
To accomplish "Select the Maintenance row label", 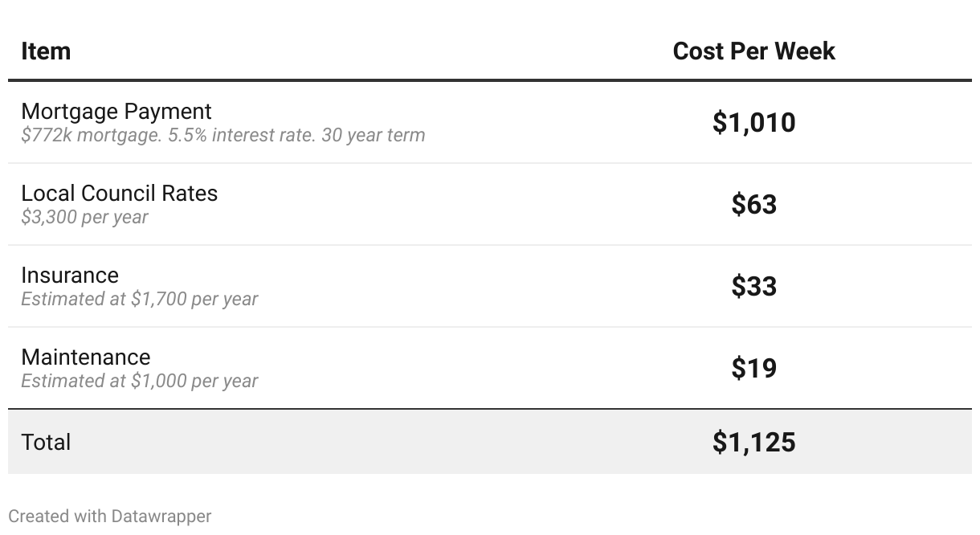I will point(86,357).
